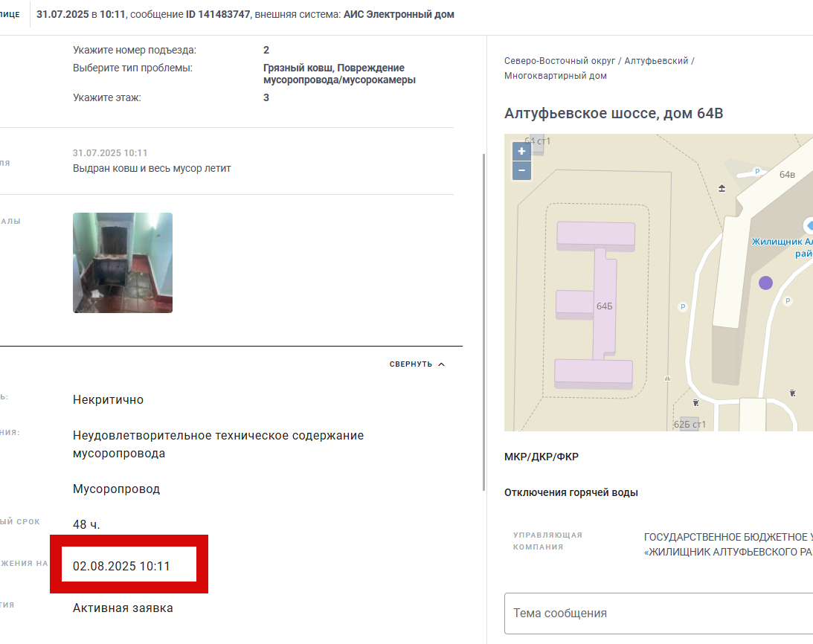Click parking icon near building 64в
The image size is (813, 644).
click(757, 171)
